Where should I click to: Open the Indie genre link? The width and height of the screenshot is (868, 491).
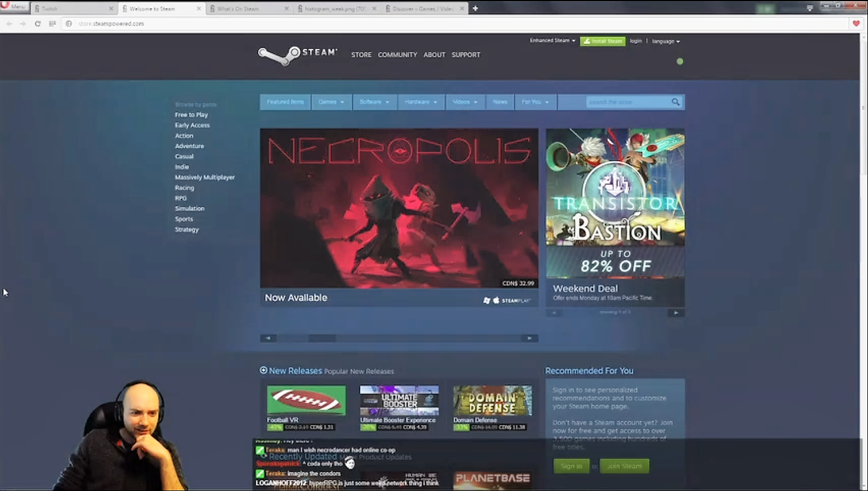click(x=182, y=167)
